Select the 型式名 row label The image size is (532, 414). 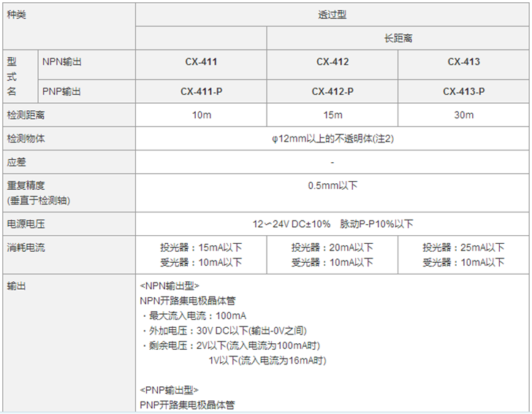tap(20, 77)
